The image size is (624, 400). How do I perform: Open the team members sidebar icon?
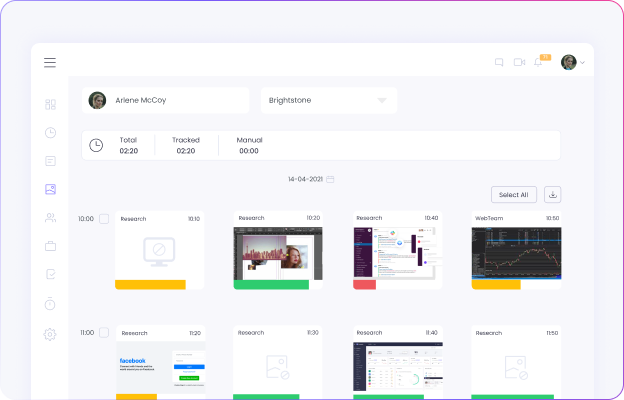[51, 218]
